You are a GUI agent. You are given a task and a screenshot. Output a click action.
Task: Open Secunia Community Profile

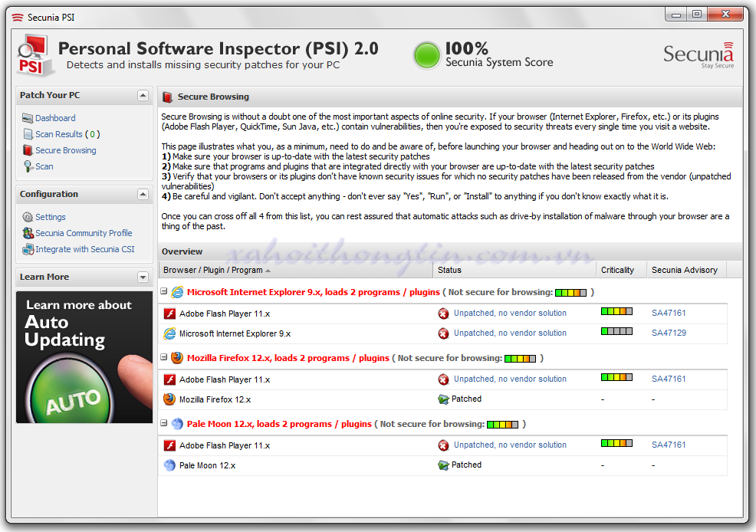click(84, 233)
